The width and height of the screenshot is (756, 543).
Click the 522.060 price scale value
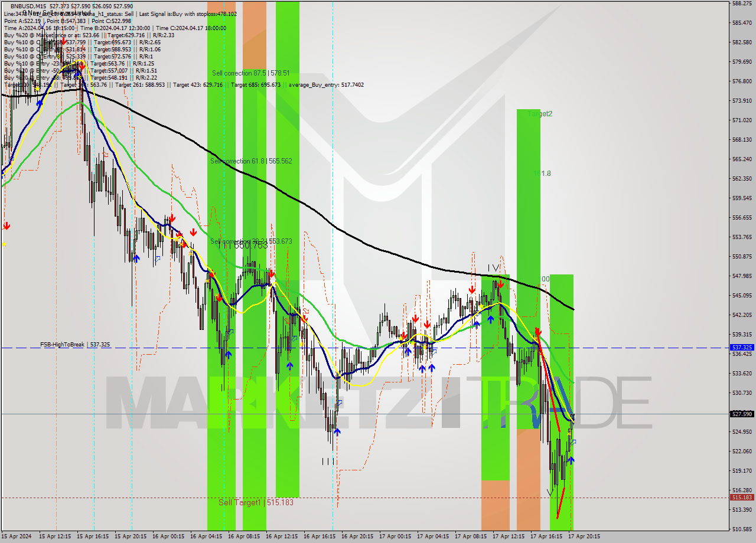(742, 451)
